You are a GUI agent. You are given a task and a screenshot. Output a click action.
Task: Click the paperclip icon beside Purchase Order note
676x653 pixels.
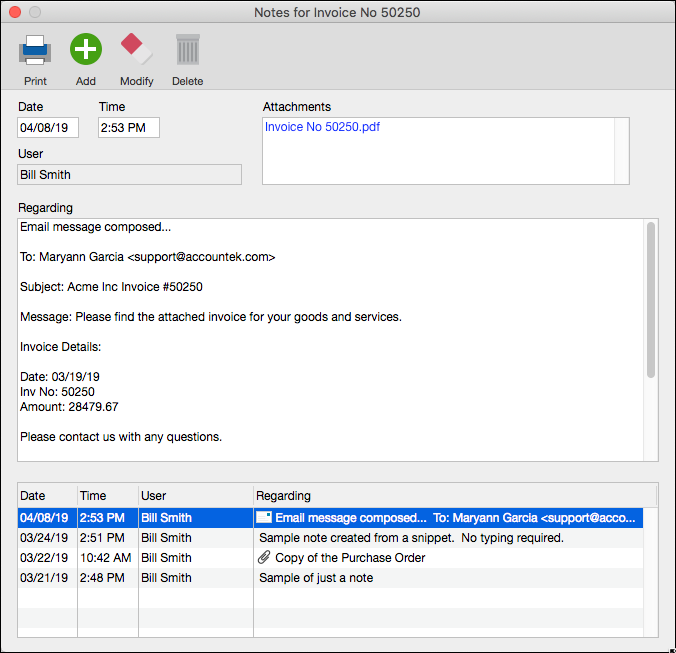click(264, 558)
